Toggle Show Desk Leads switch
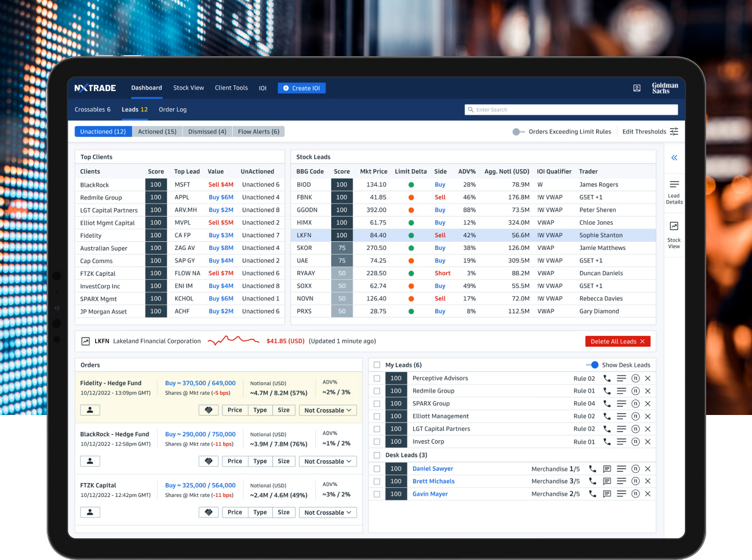The width and height of the screenshot is (752, 560). [x=592, y=365]
